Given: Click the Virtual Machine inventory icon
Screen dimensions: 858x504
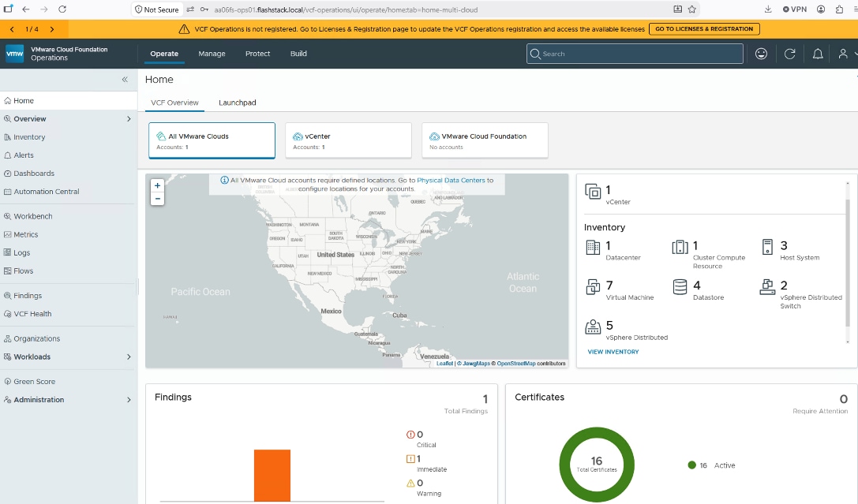Looking at the screenshot, I should coord(593,287).
